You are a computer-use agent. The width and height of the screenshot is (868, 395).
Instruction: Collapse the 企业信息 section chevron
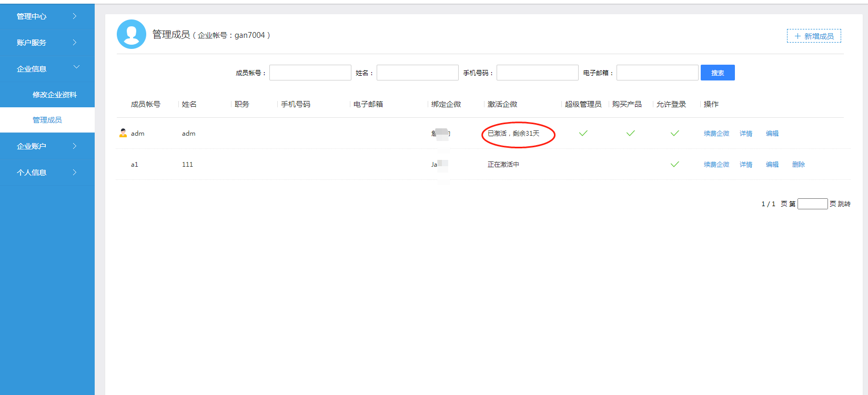point(76,67)
